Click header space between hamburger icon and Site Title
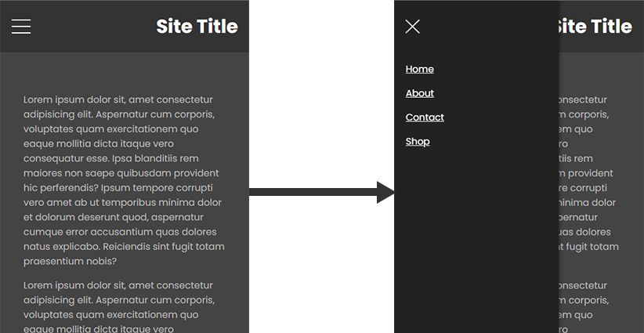This screenshot has width=644, height=333. tap(93, 27)
